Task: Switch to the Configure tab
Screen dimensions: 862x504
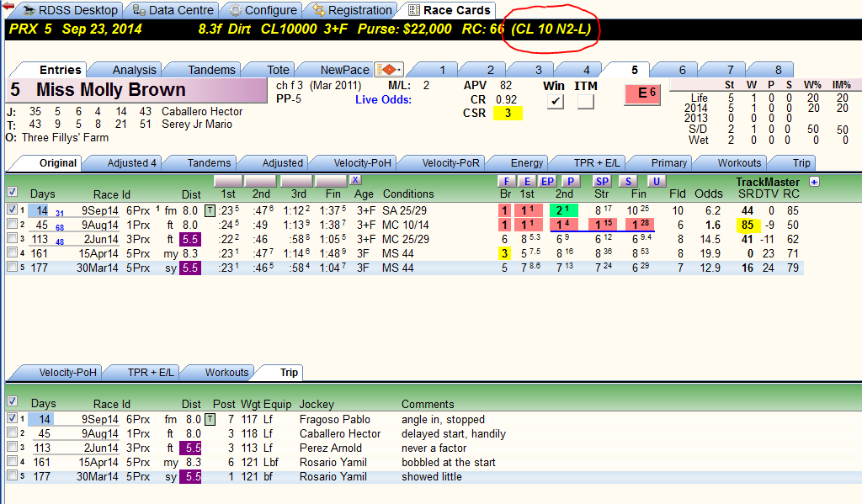Action: [x=263, y=10]
